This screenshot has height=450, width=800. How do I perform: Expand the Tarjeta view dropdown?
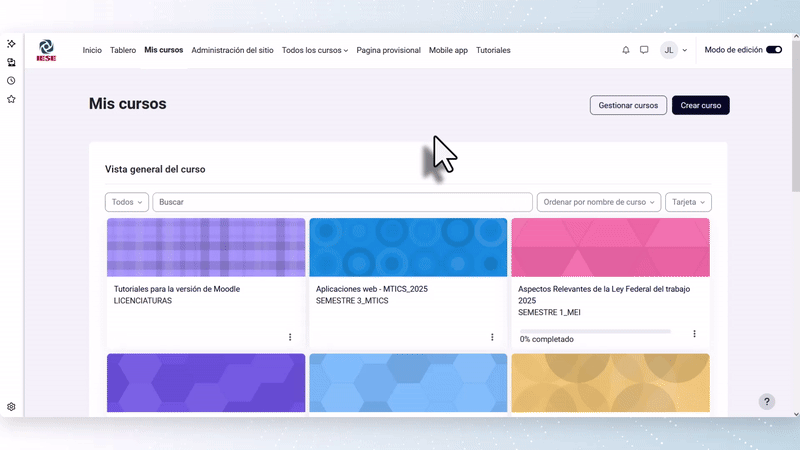point(688,202)
